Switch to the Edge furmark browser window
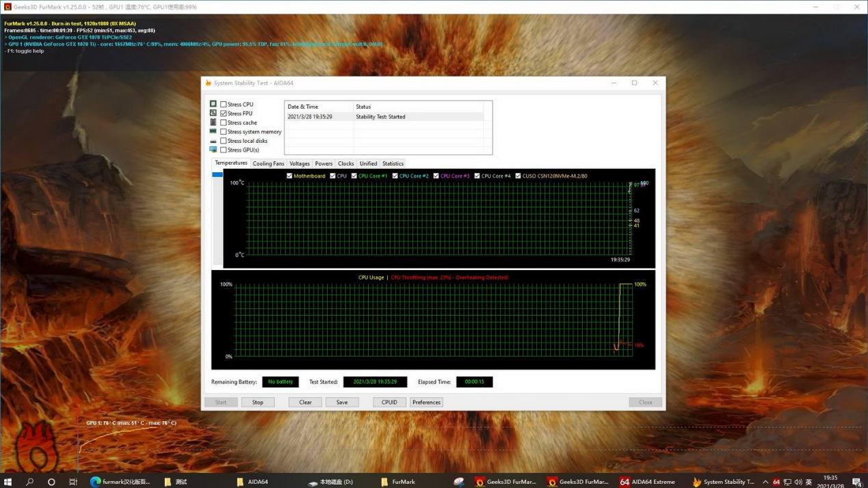This screenshot has width=868, height=488. (120, 482)
